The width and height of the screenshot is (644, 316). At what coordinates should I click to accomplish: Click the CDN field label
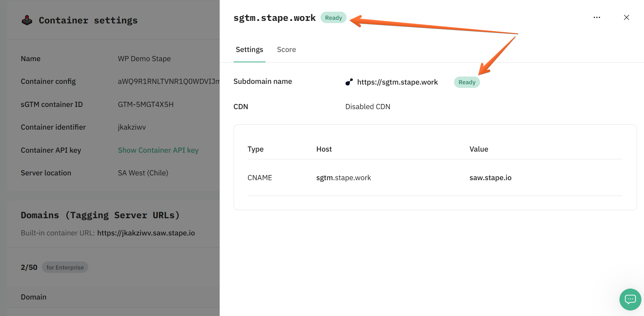(241, 107)
